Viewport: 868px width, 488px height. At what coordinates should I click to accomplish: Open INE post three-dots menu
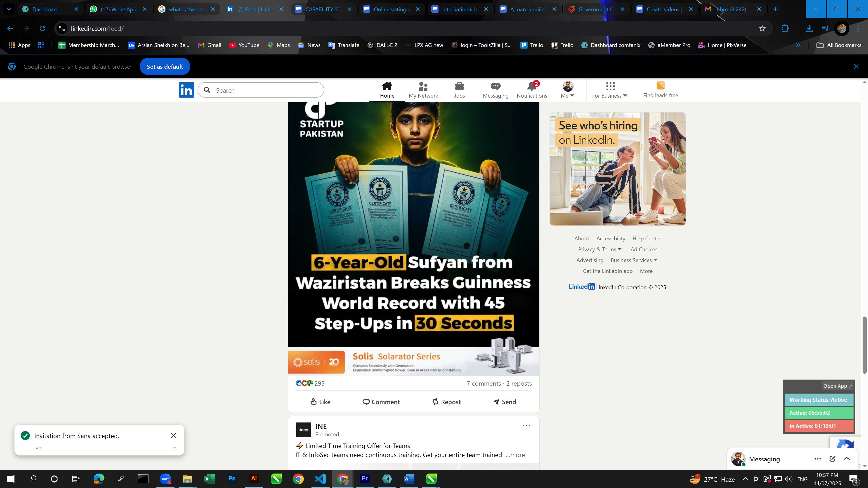[x=526, y=425]
